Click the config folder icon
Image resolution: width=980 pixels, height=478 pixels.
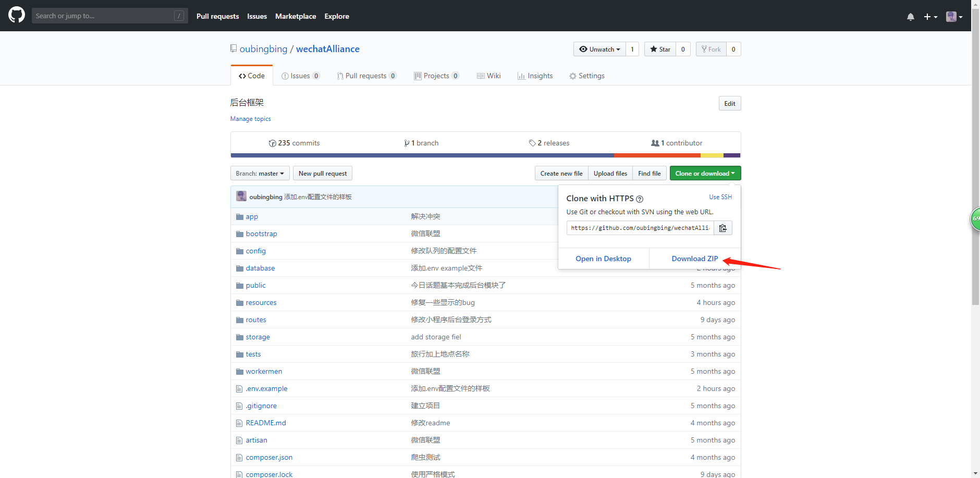(x=240, y=251)
